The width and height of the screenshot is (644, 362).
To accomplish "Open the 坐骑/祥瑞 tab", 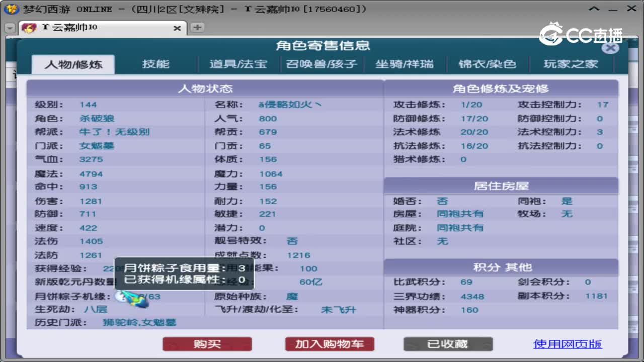I will [x=405, y=64].
